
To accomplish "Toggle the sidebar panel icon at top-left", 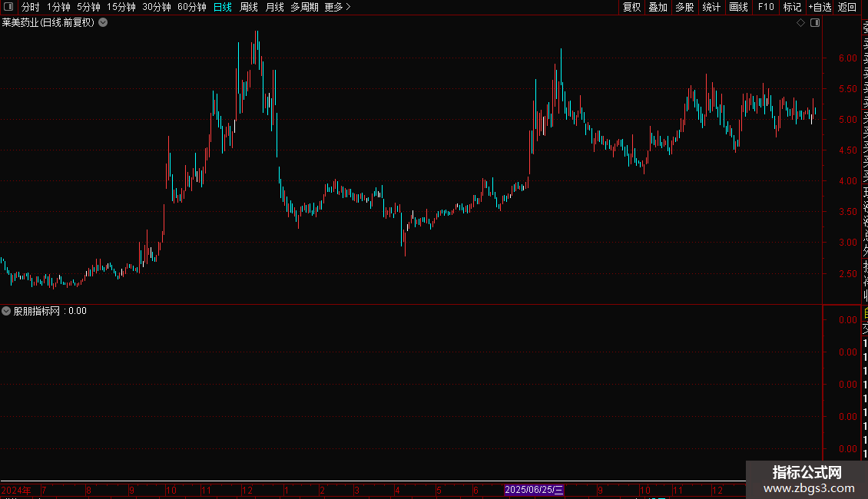I will [x=8, y=7].
